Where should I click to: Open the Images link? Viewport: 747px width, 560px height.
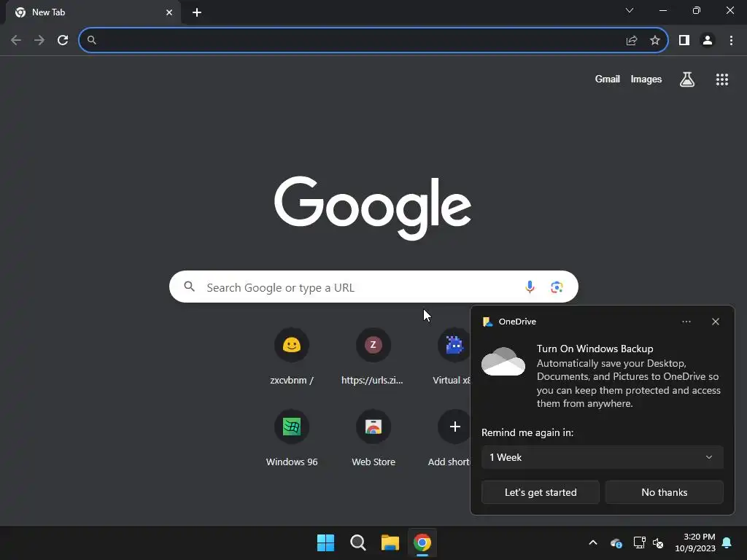(646, 79)
